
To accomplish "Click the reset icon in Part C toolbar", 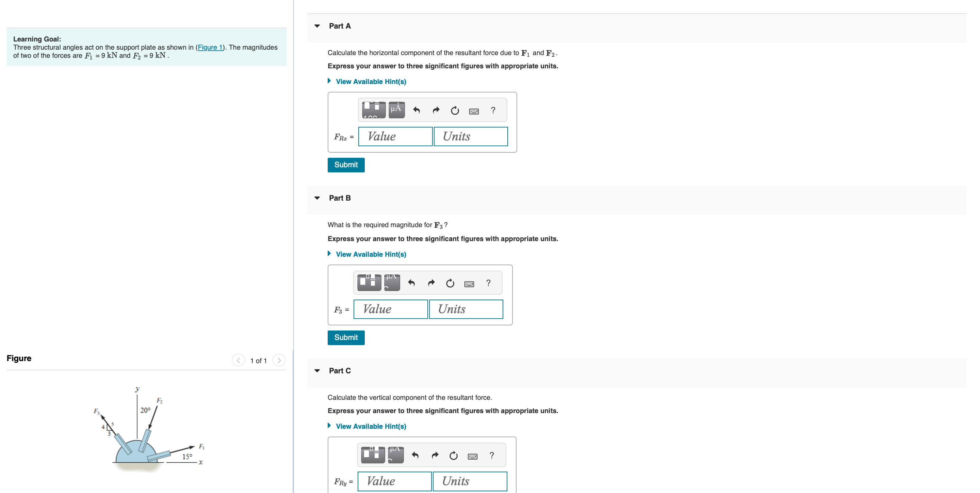I will click(x=453, y=455).
